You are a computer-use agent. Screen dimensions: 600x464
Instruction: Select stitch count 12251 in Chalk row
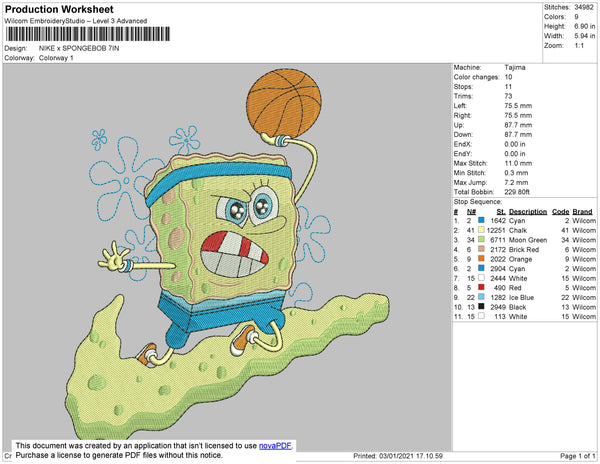tap(496, 230)
